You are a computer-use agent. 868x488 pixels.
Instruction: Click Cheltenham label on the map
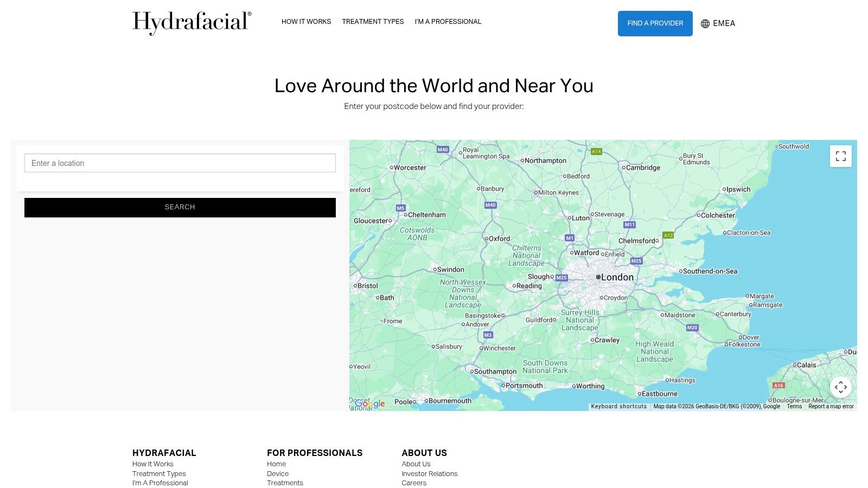click(427, 215)
